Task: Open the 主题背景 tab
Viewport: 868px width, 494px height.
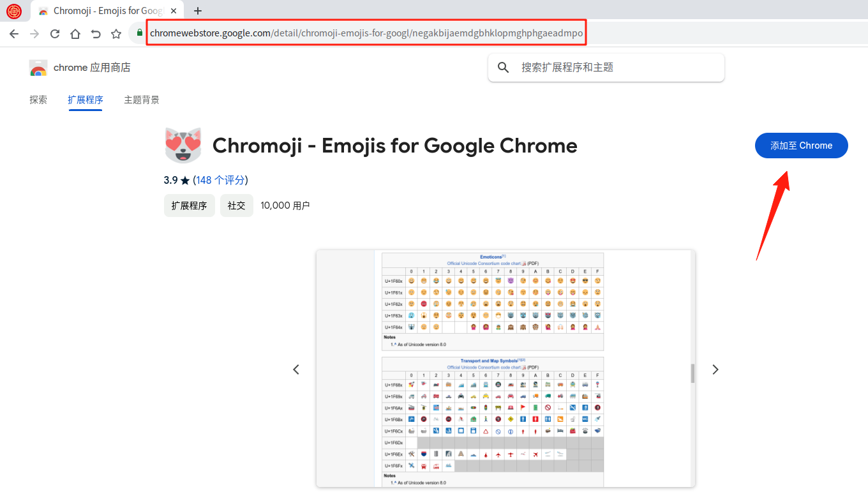Action: 142,100
